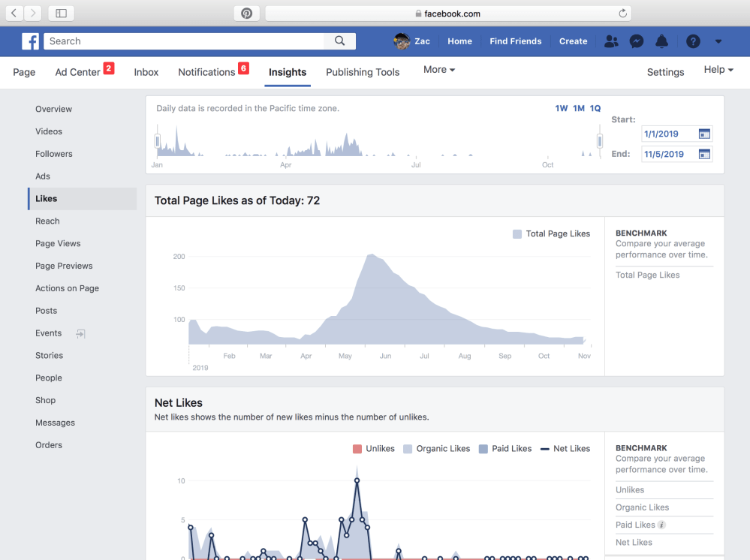Expand the Help dropdown menu

click(x=718, y=70)
